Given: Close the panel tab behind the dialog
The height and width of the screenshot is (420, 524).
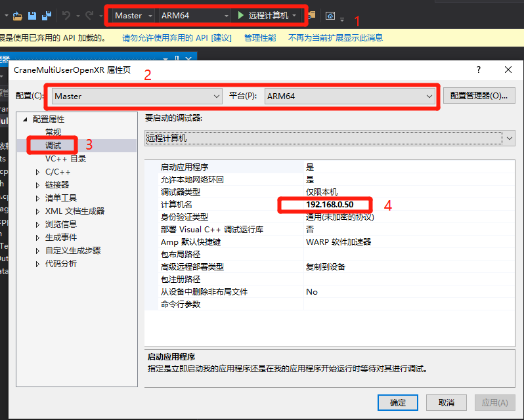Looking at the screenshot, I should (x=188, y=58).
